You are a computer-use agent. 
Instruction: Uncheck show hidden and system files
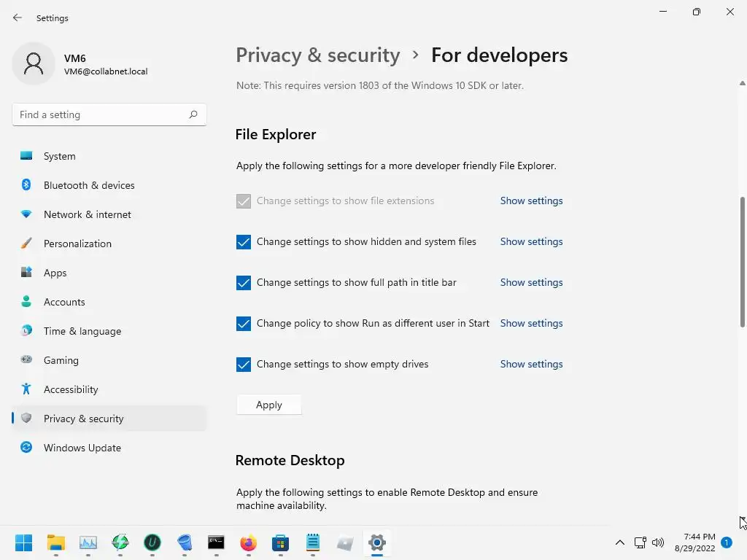[x=244, y=242]
